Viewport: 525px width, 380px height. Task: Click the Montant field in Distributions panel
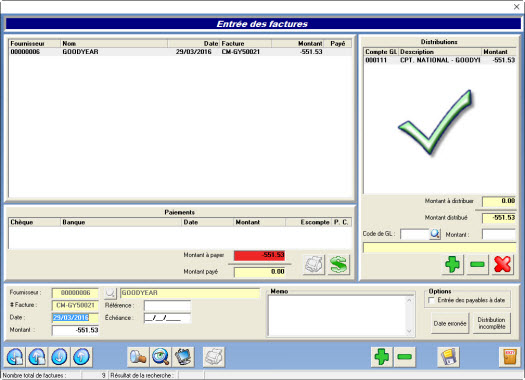coord(499,234)
